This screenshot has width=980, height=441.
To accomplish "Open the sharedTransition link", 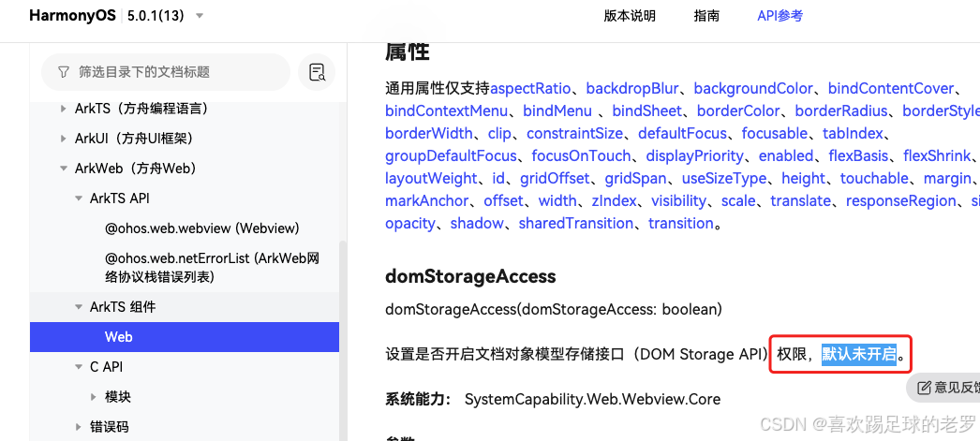I will 575,223.
